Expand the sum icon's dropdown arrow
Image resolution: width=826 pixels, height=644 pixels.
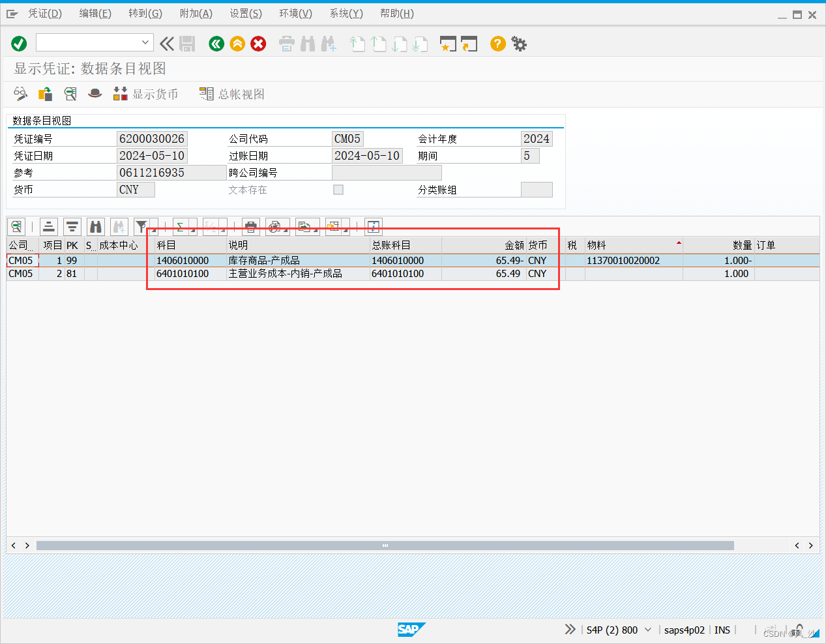click(194, 229)
